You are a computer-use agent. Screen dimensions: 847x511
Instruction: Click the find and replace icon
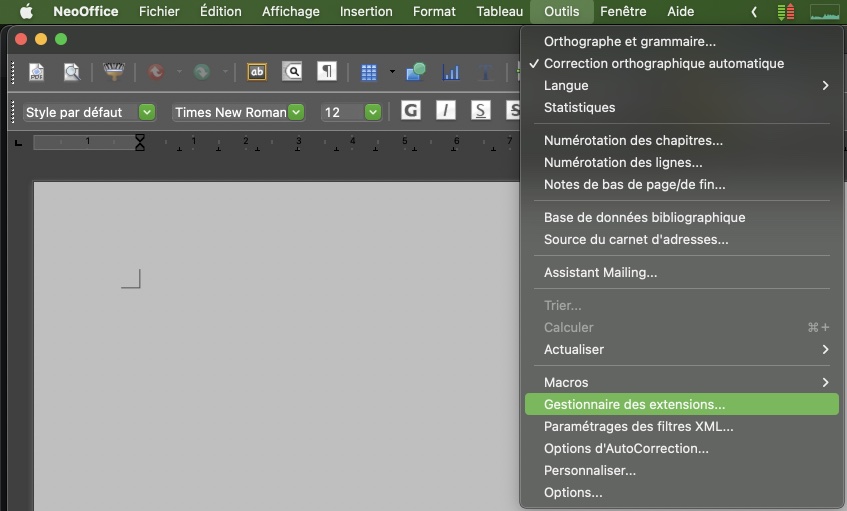pyautogui.click(x=292, y=72)
